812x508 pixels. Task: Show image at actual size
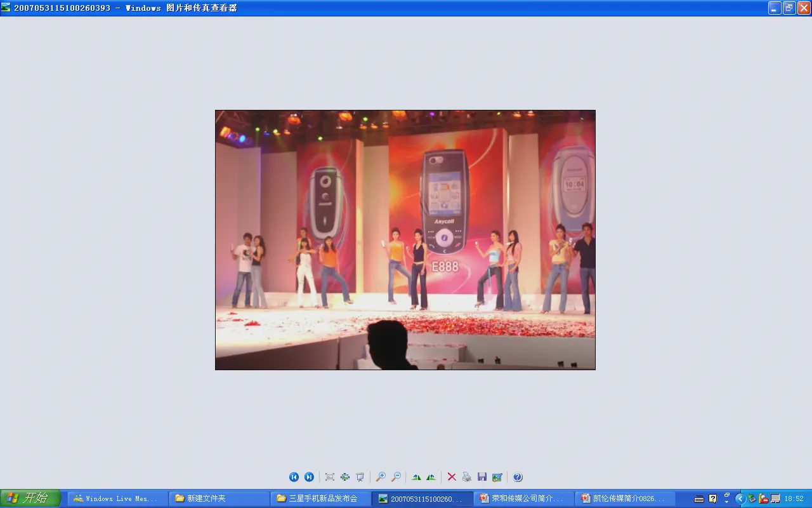click(345, 477)
